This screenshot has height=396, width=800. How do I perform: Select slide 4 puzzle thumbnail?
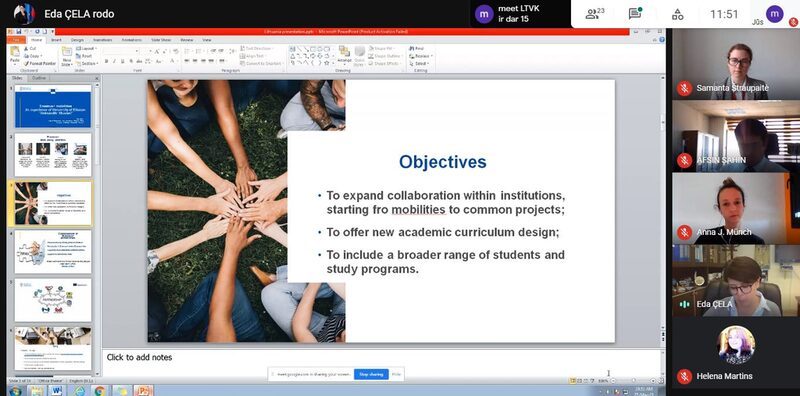tap(53, 252)
